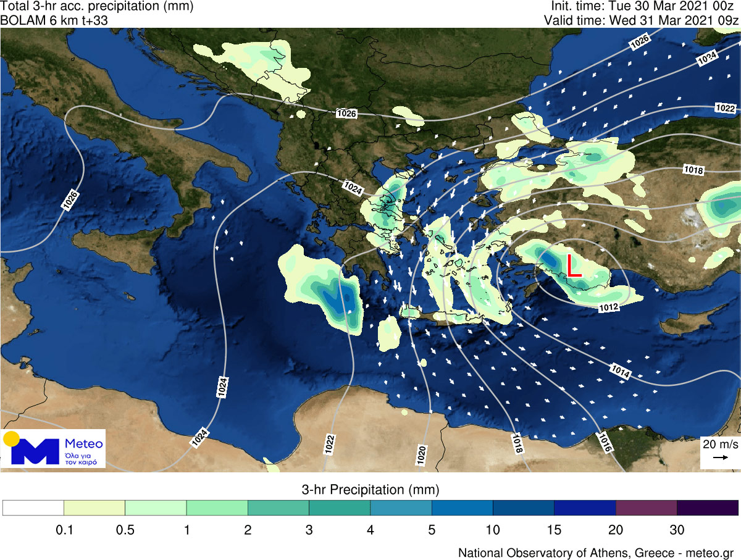
Task: Click the Meteo logo in the bottom-left corner
Action: 54,448
